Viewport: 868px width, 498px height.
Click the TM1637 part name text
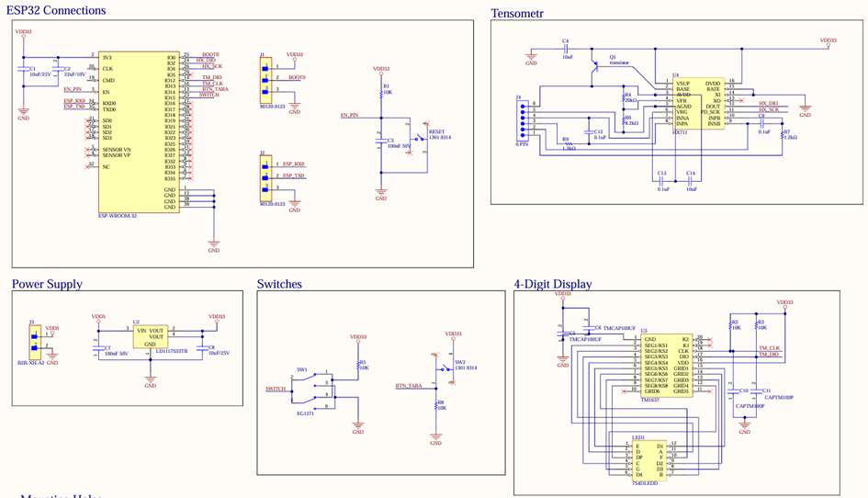(650, 400)
